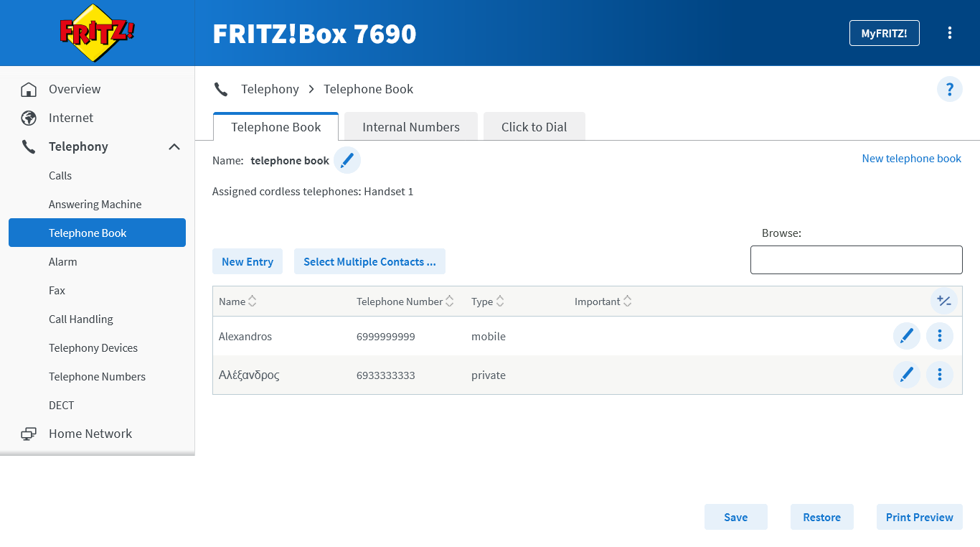This screenshot has height=547, width=980.
Task: Click the FRITZ! logo
Action: pyautogui.click(x=97, y=33)
